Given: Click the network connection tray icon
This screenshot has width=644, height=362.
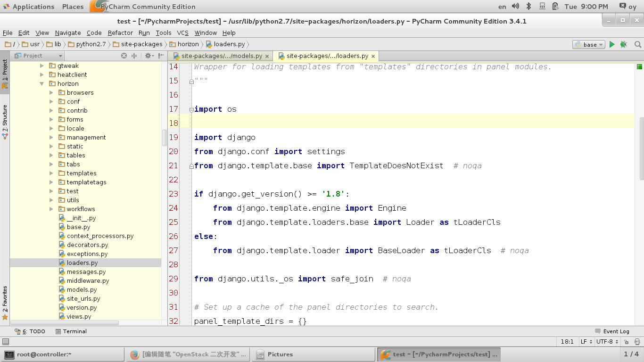Looking at the screenshot, I should [x=542, y=6].
